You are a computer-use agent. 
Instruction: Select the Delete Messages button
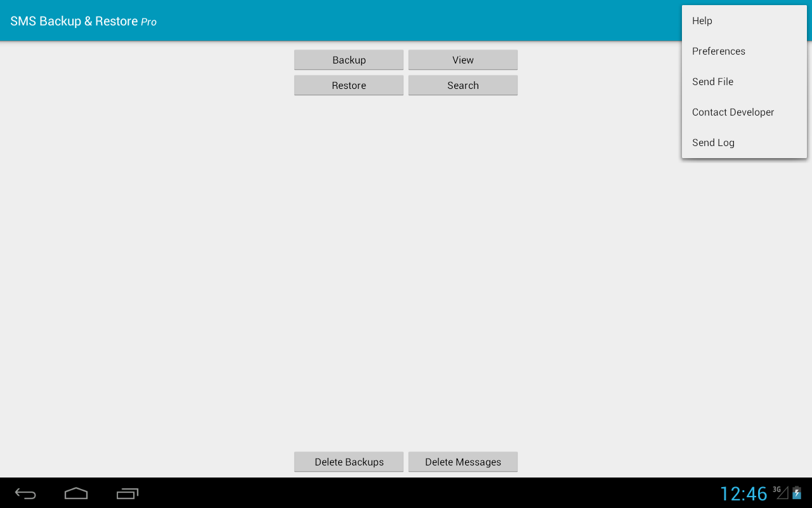point(463,462)
